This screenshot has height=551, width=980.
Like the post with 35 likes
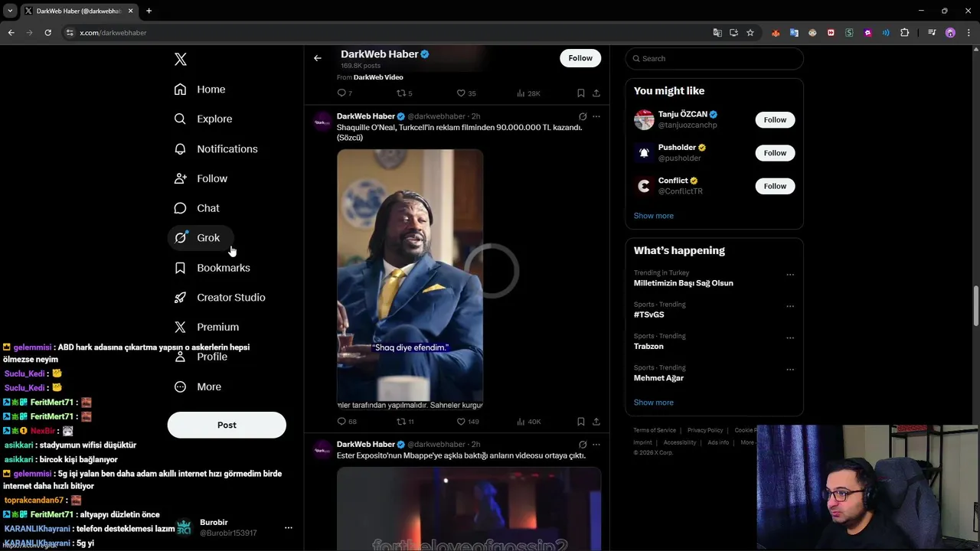coord(461,93)
